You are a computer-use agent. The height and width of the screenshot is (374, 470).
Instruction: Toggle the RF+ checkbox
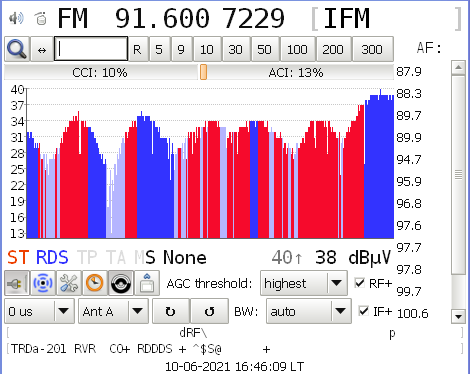pyautogui.click(x=359, y=283)
